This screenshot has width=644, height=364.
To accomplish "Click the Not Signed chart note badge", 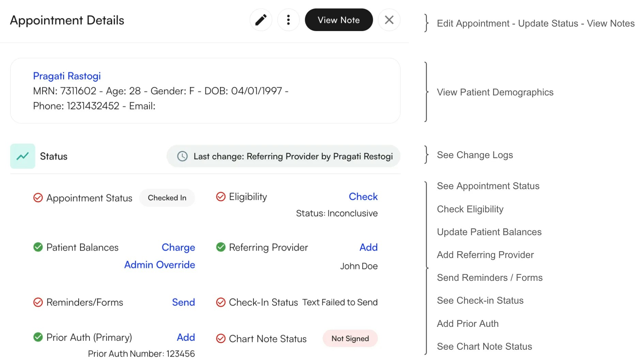I will [x=350, y=338].
